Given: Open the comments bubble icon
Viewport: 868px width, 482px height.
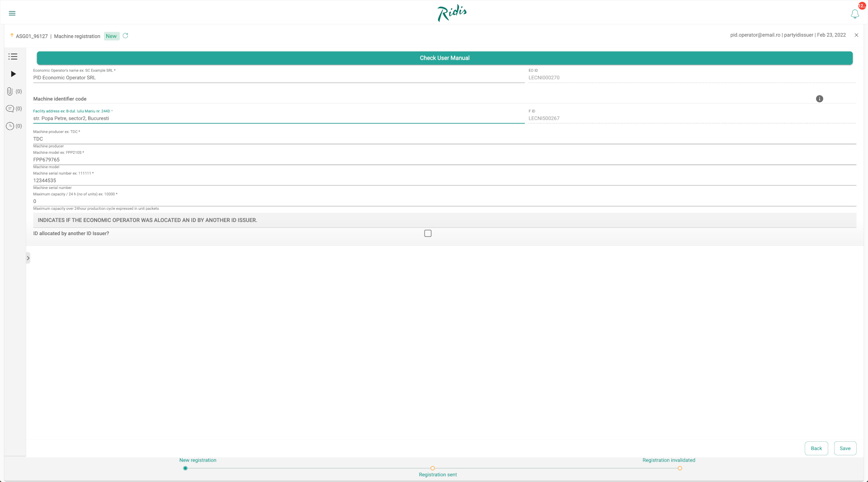Looking at the screenshot, I should coord(10,109).
